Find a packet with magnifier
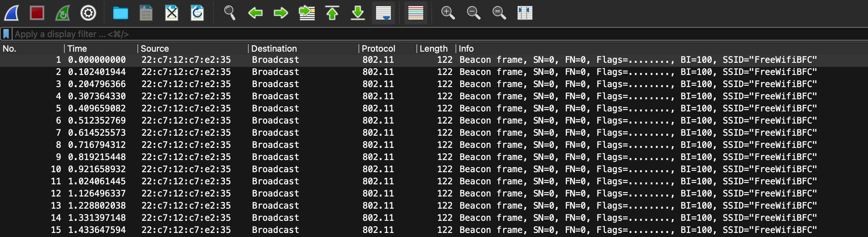This screenshot has height=237, width=868. 229,13
